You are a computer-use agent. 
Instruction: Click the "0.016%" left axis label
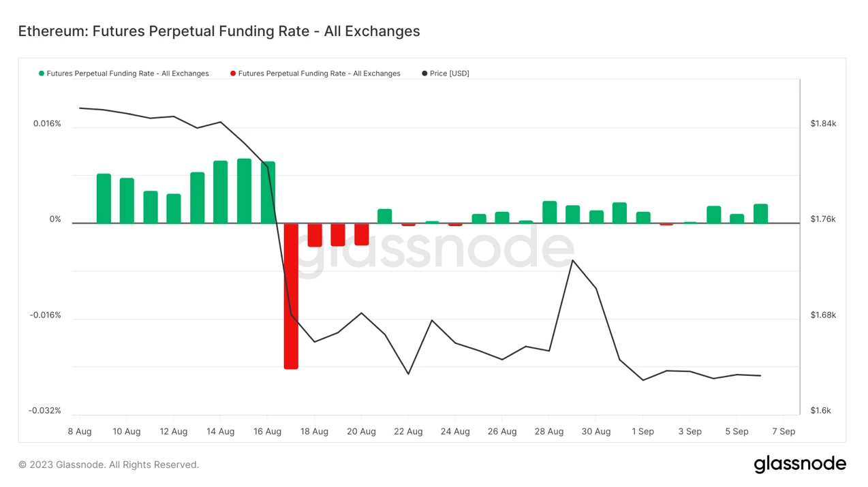point(47,124)
